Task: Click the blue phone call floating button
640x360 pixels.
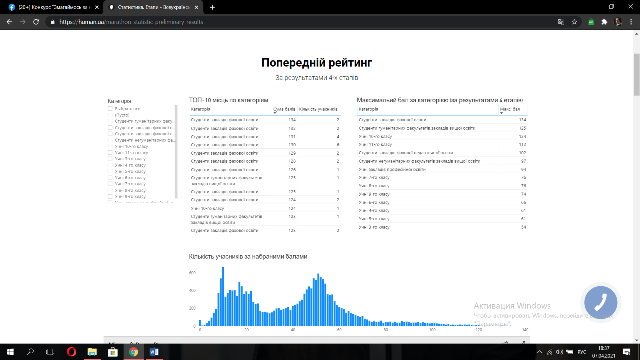Action: (600, 302)
